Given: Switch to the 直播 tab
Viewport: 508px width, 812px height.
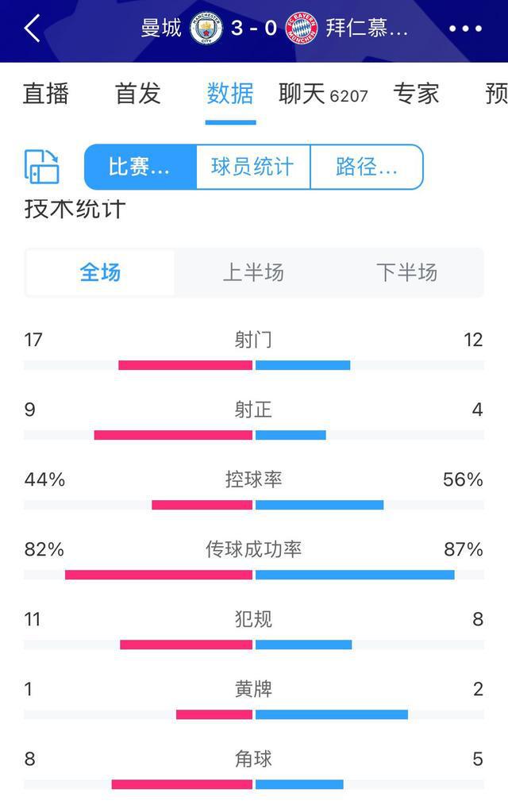Looking at the screenshot, I should (48, 94).
